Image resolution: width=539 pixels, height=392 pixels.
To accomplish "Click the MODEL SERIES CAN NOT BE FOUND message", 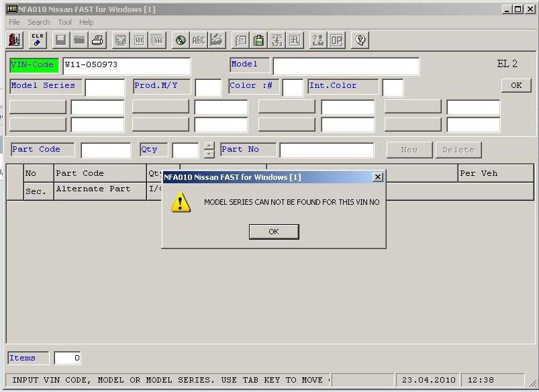I will coord(292,202).
